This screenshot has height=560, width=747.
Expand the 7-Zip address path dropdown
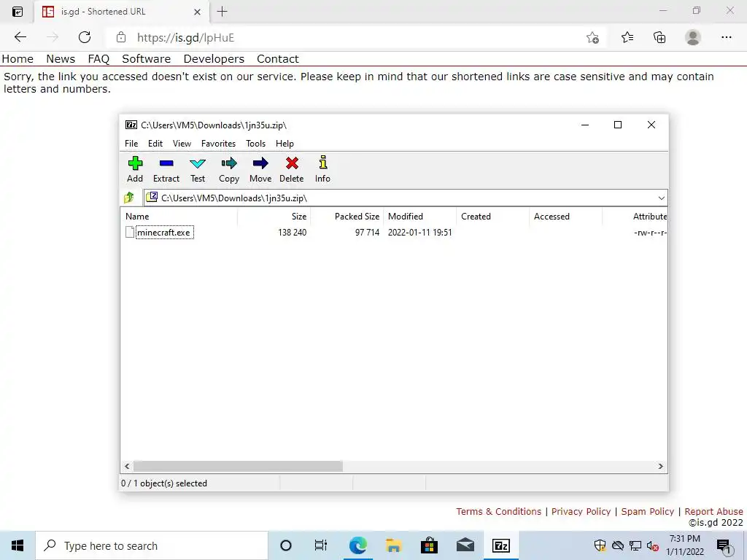(x=661, y=198)
